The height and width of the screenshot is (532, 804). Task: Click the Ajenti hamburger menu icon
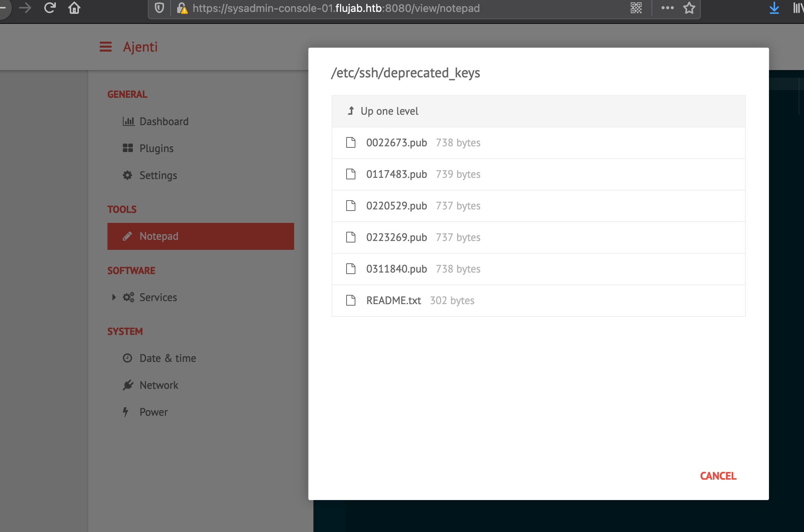pyautogui.click(x=106, y=47)
